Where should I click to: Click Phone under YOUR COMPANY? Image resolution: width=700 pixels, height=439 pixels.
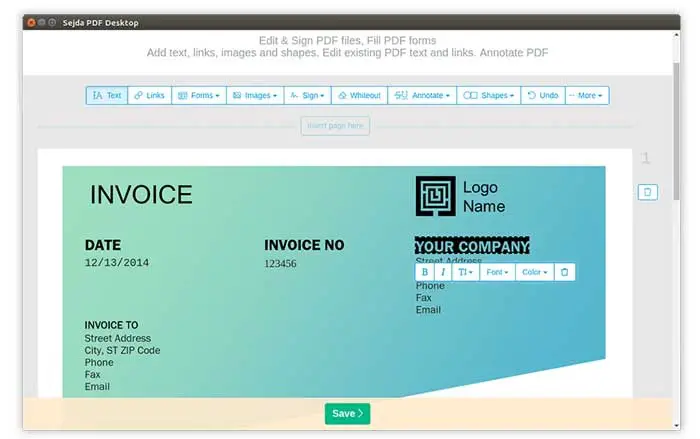(430, 286)
